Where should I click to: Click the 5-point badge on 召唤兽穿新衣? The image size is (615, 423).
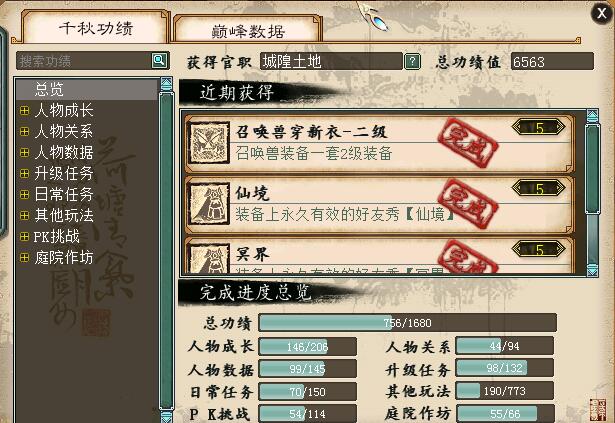pos(539,128)
